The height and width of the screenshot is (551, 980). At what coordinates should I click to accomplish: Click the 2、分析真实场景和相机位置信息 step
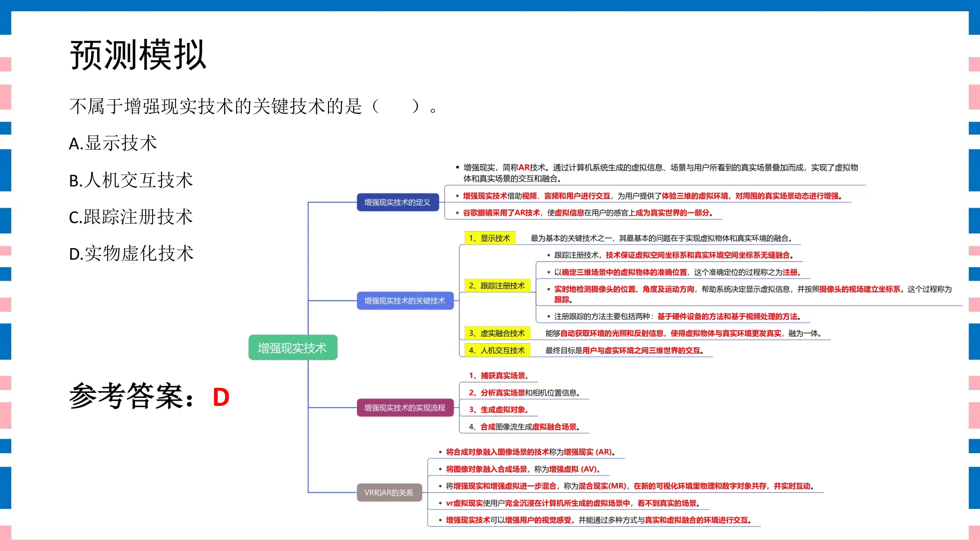[x=524, y=393]
